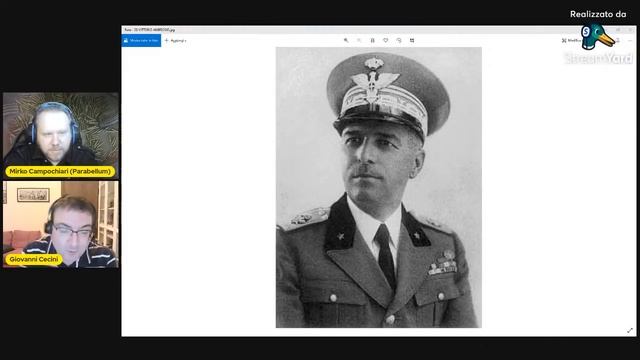This screenshot has width=640, height=360.
Task: Open the 'Aggiungi a' add-to menu
Action: point(176,40)
